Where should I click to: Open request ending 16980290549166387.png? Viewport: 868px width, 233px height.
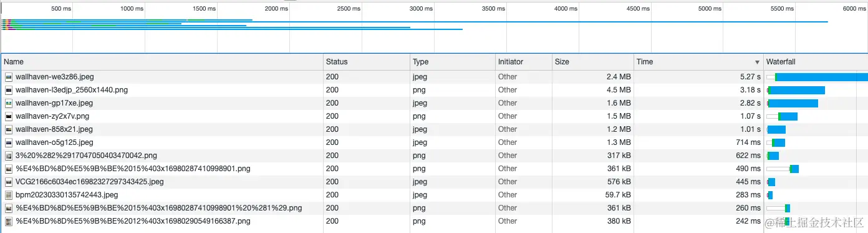tap(434, 221)
